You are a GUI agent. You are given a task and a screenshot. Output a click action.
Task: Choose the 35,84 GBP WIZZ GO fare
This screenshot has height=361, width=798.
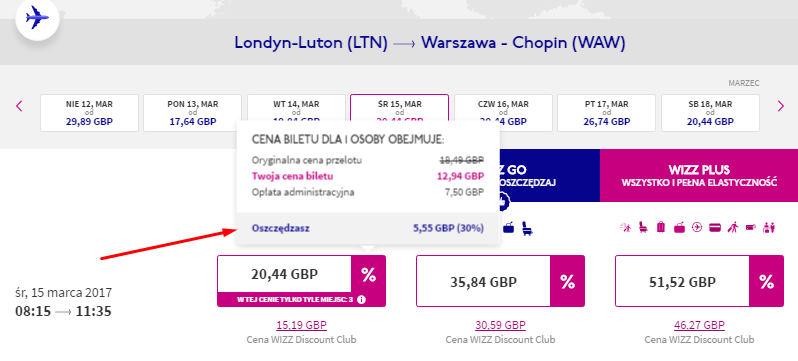point(483,281)
